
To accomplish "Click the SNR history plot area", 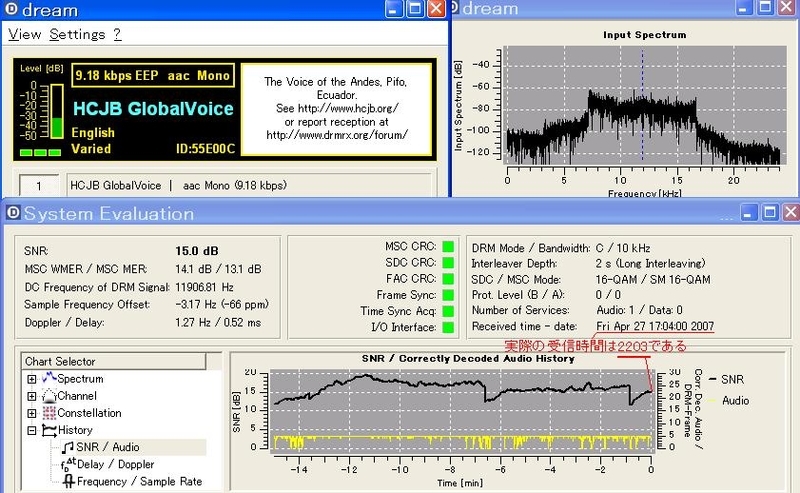I will [461, 410].
